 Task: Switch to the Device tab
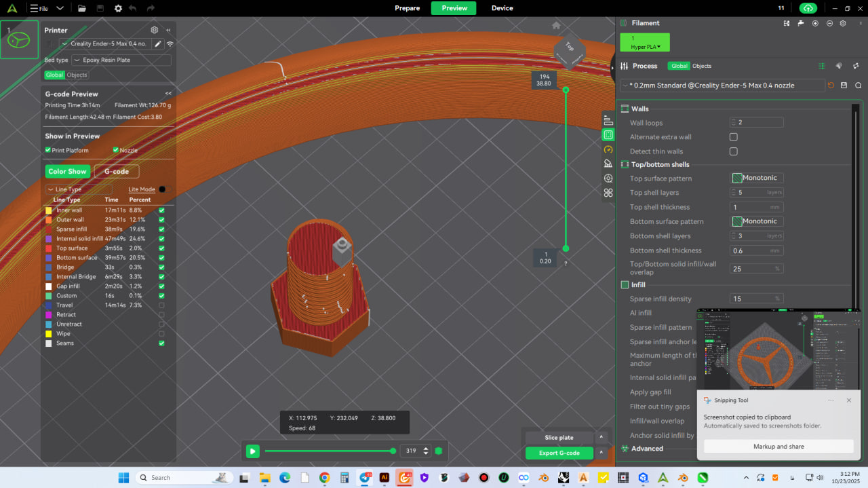(502, 8)
